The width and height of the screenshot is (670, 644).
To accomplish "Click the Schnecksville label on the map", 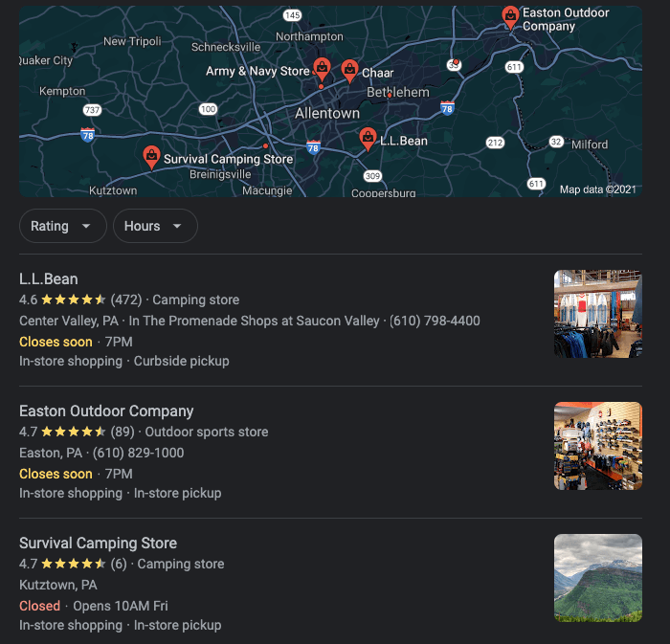I will (226, 47).
